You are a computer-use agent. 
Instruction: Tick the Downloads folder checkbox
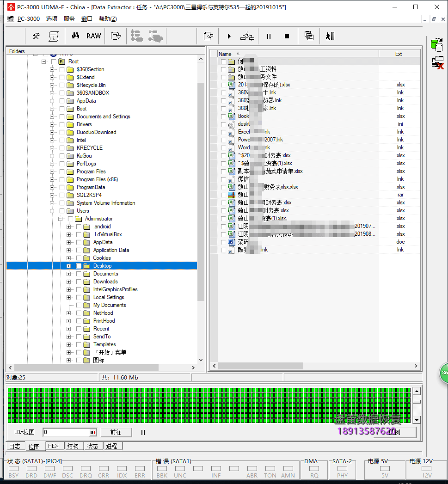(x=79, y=282)
